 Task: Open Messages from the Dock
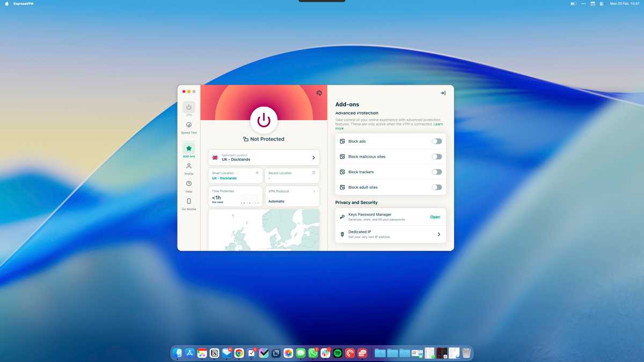tap(301, 353)
